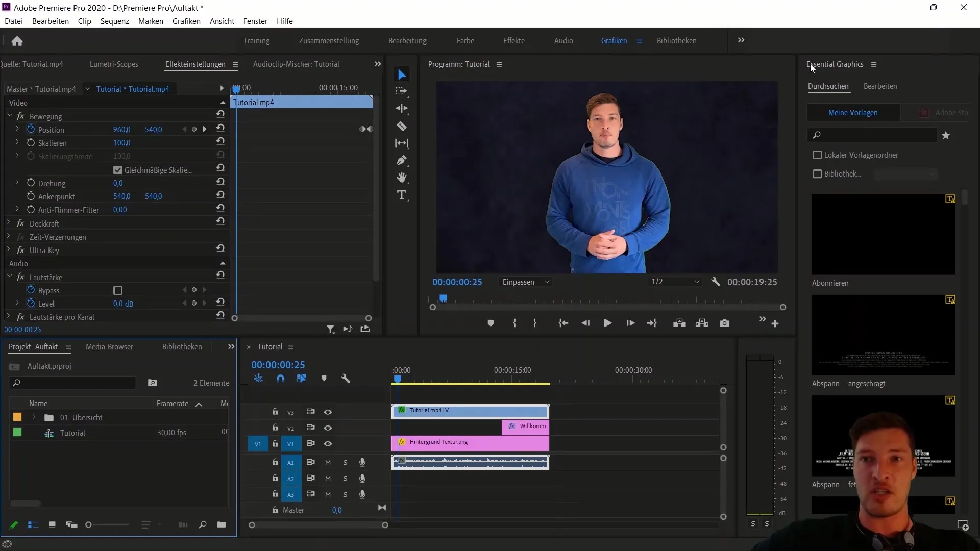The width and height of the screenshot is (980, 551).
Task: Switch to the Effekte workspace
Action: pos(514,40)
